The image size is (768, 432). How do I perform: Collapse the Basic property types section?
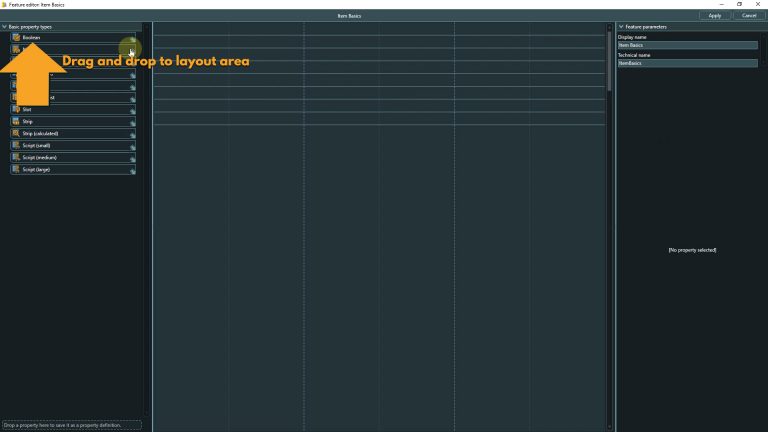4,27
